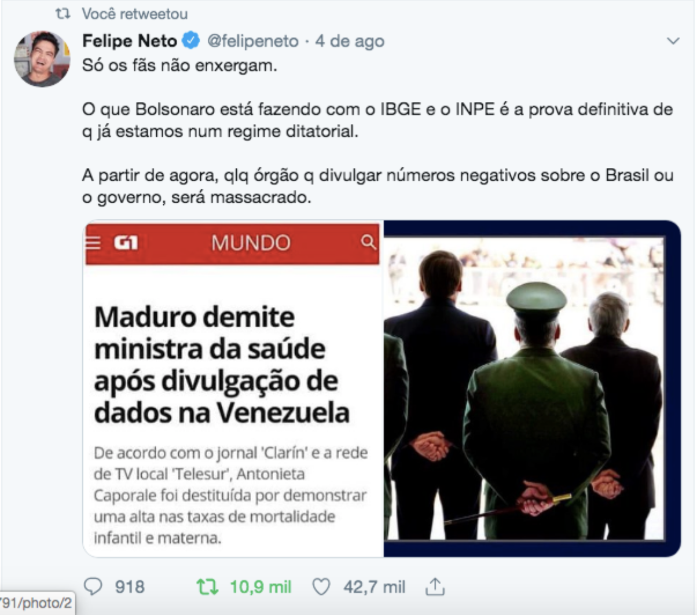This screenshot has height=616, width=697.
Task: Open the '4 de ago' timestamp link
Action: (350, 42)
